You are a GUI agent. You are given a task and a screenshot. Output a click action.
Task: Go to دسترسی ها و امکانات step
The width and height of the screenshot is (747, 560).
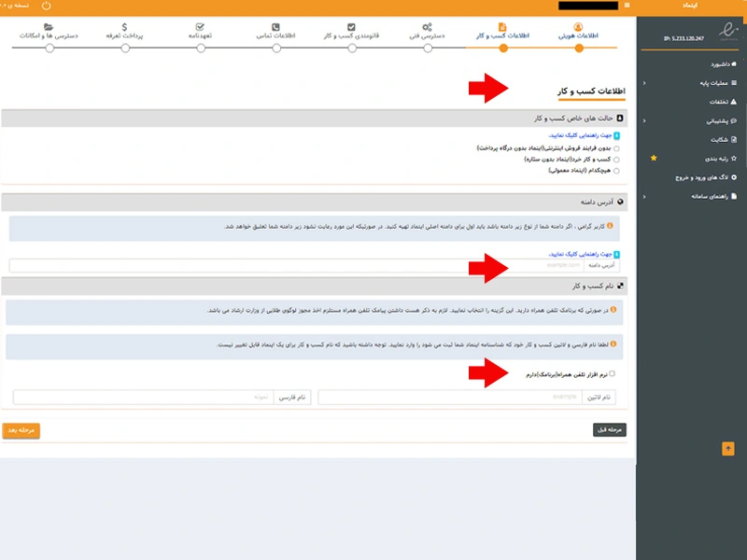click(49, 35)
